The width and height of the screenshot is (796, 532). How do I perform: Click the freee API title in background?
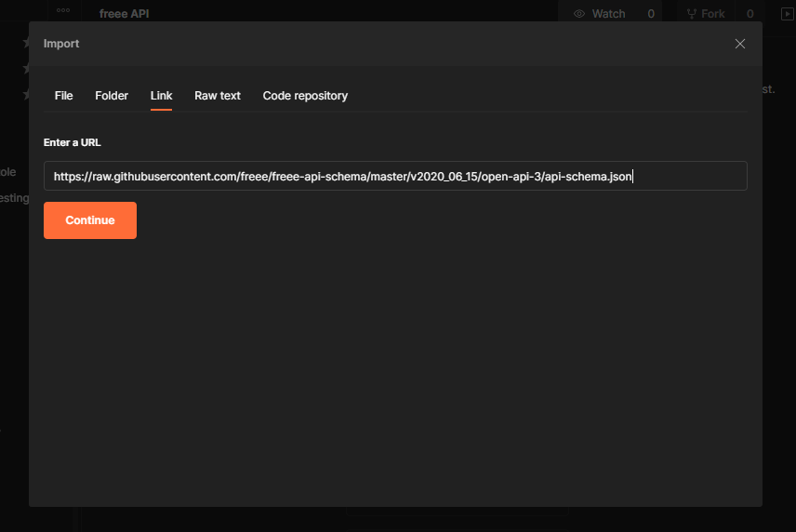[124, 14]
